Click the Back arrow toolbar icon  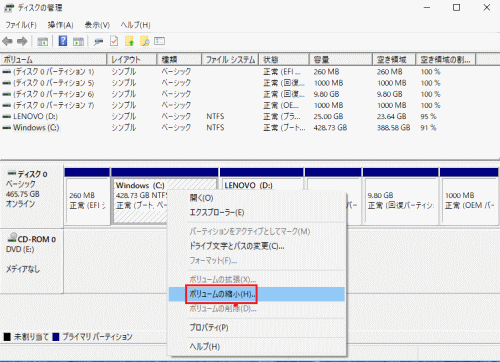(x=7, y=41)
